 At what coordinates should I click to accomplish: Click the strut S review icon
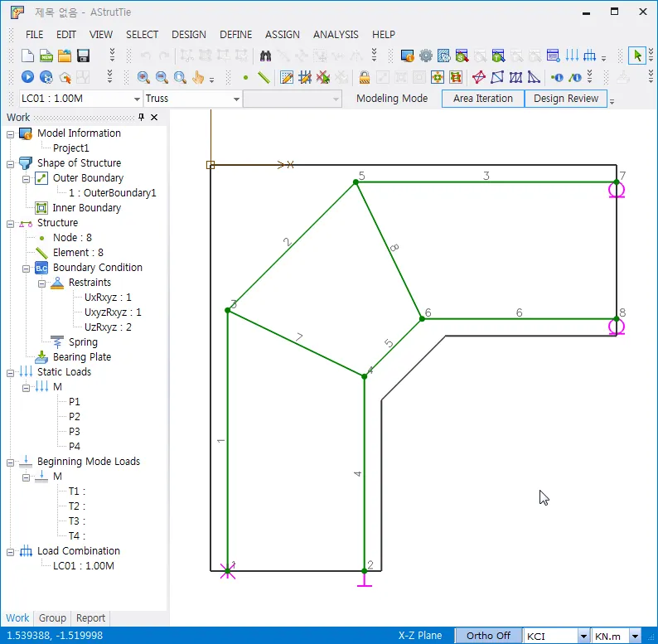click(x=462, y=56)
